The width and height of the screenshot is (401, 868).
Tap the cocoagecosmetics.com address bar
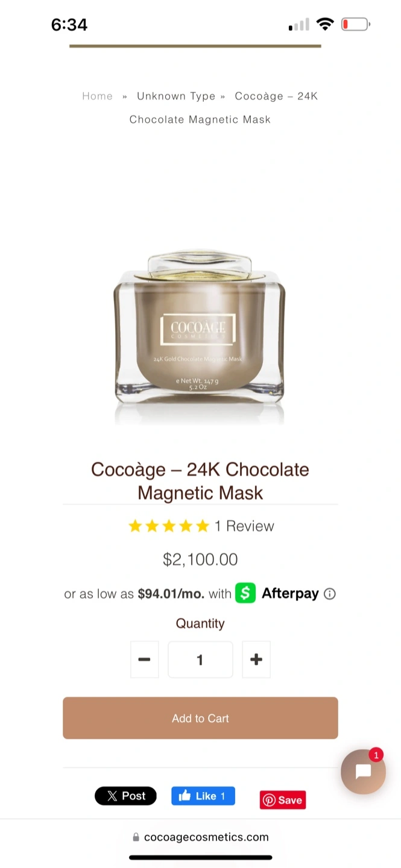200,837
